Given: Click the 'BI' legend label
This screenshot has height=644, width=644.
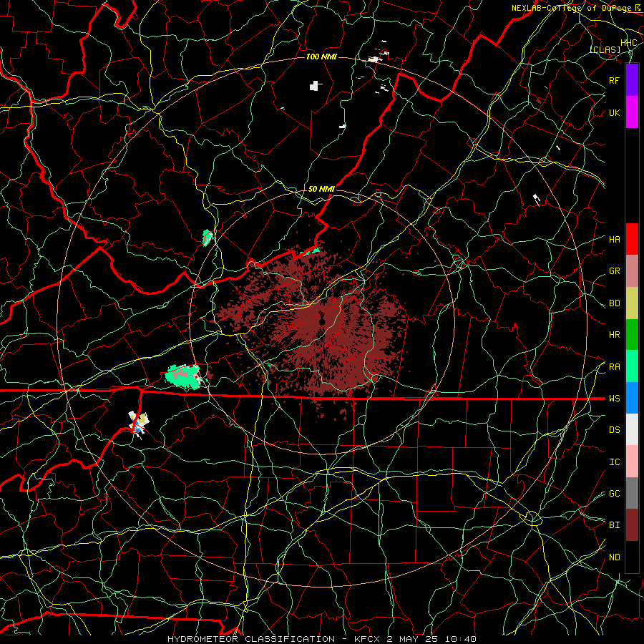Looking at the screenshot, I should [615, 525].
